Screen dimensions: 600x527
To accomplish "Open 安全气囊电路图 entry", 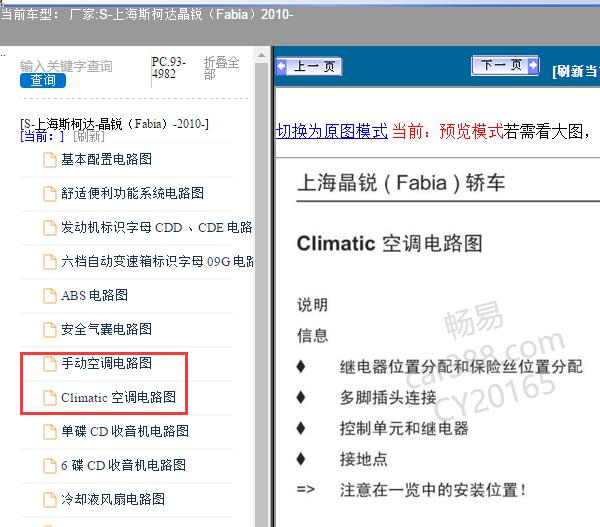I will (106, 330).
